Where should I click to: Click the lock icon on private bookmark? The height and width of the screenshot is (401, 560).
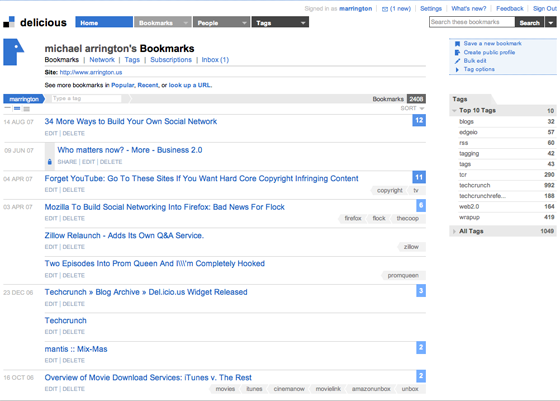(x=50, y=162)
